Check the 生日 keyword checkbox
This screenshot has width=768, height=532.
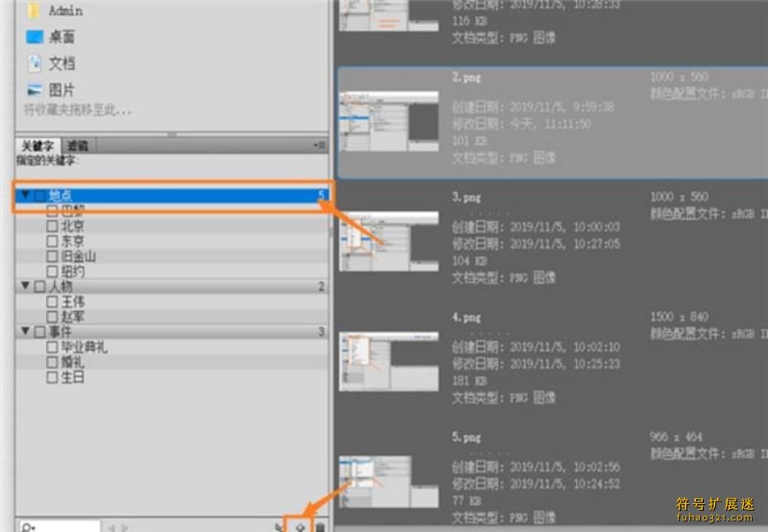[x=52, y=377]
